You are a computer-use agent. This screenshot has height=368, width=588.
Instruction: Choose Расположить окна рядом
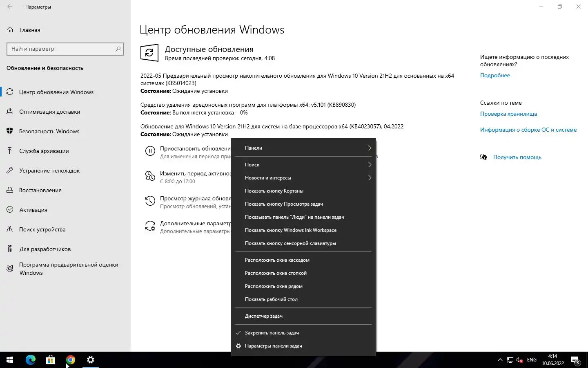(x=303, y=286)
